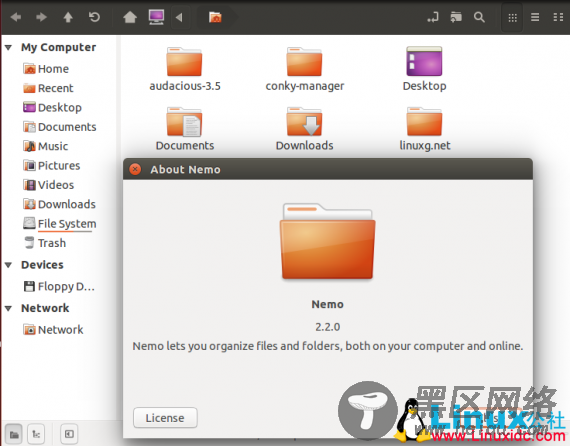Select the Downloads folder in the file pane
The width and height of the screenshot is (570, 446).
coord(305,129)
